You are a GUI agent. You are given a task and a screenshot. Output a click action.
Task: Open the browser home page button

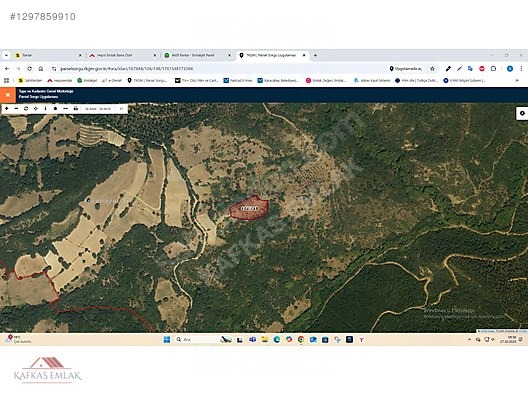pyautogui.click(x=41, y=69)
